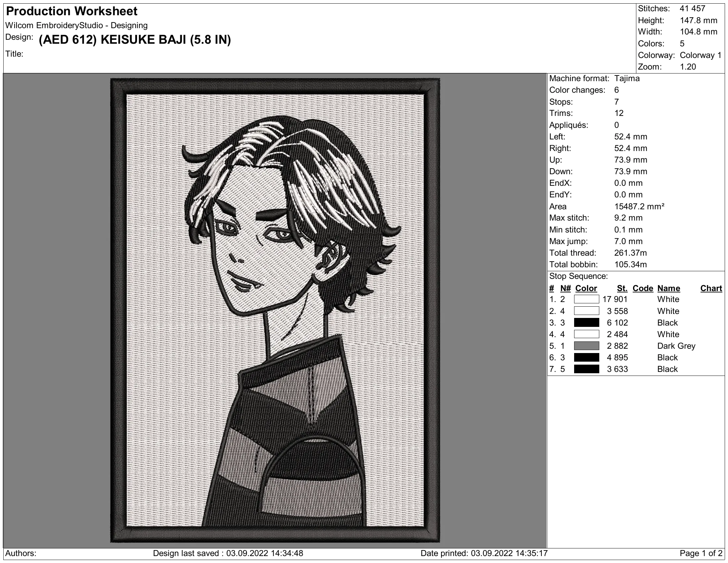
Task: Click the black swatch in stop sequence row 3
Action: point(586,323)
